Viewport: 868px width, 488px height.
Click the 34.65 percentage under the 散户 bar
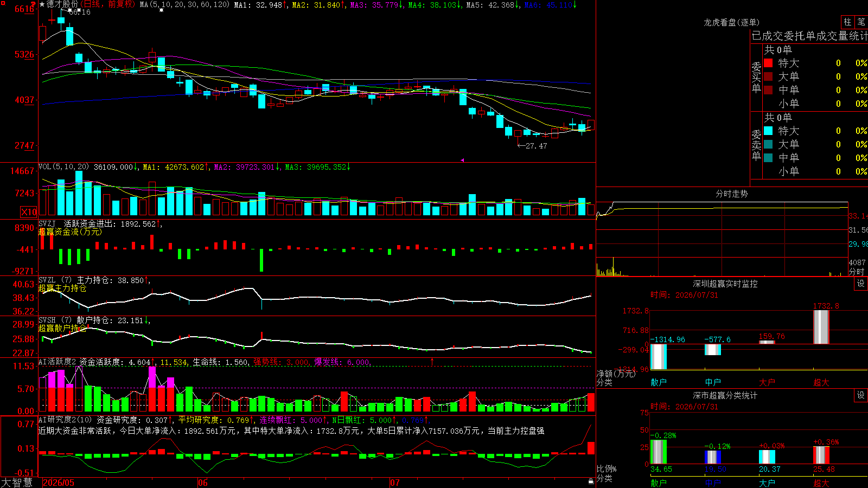click(661, 469)
